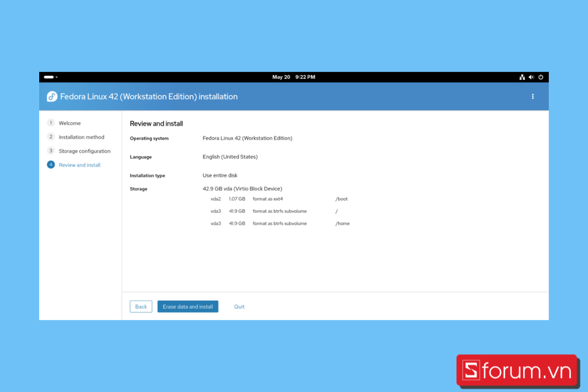Click the Fedora logo in the header

[x=52, y=97]
